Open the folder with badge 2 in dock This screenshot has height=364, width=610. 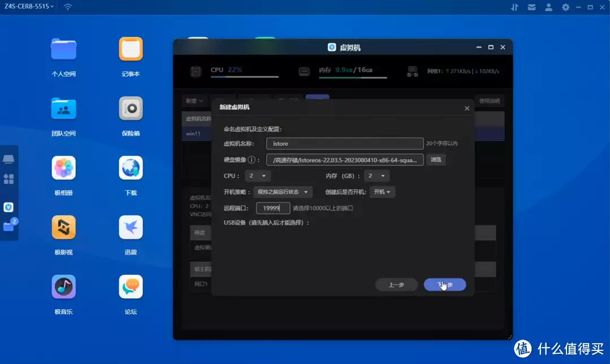10,226
